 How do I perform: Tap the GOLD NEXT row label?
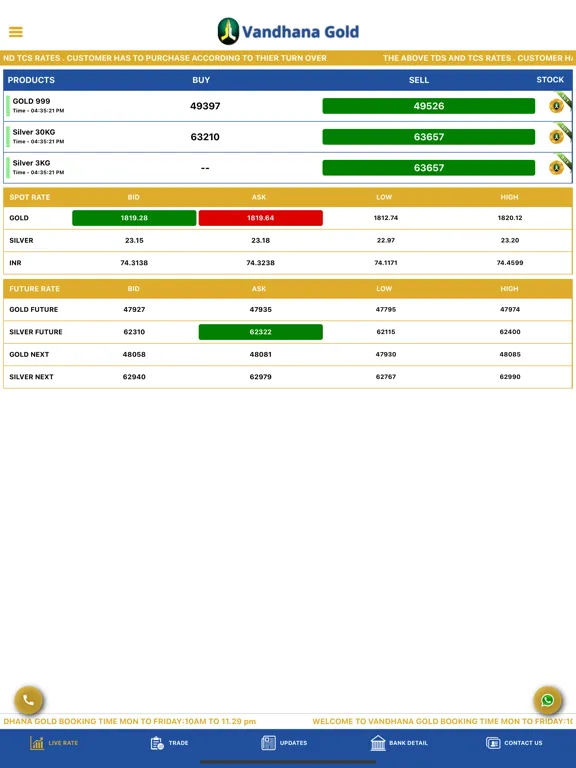coord(29,355)
